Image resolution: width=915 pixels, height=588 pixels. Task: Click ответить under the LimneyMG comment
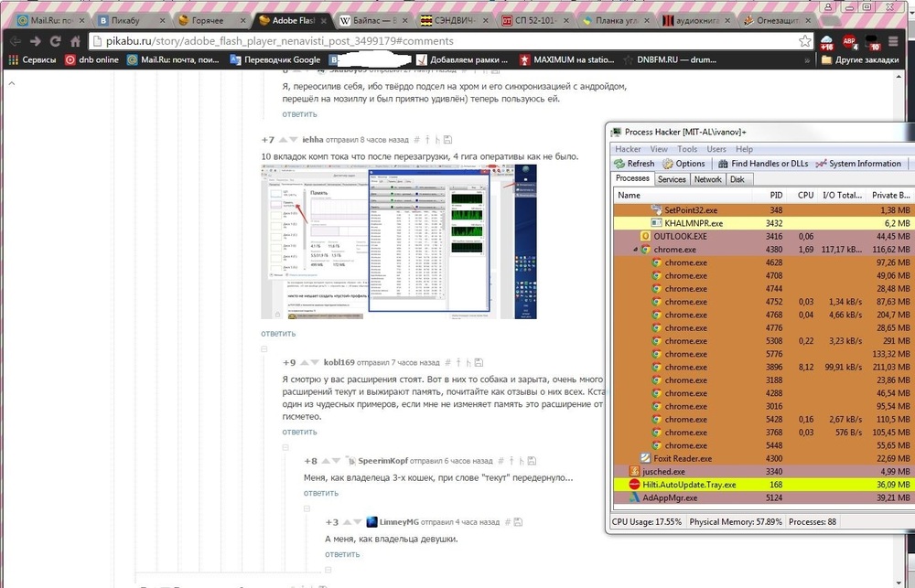pos(342,554)
